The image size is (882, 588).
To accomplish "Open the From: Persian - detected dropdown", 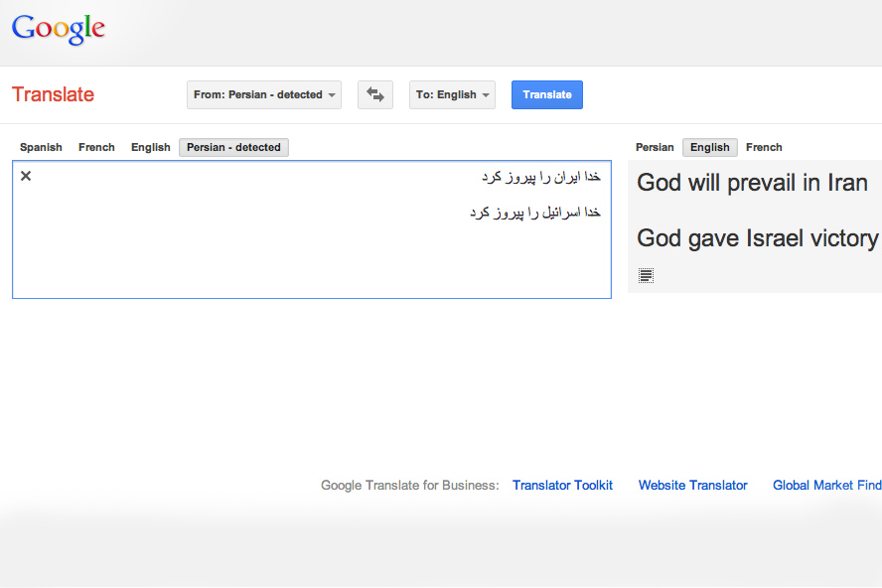I will [x=263, y=94].
